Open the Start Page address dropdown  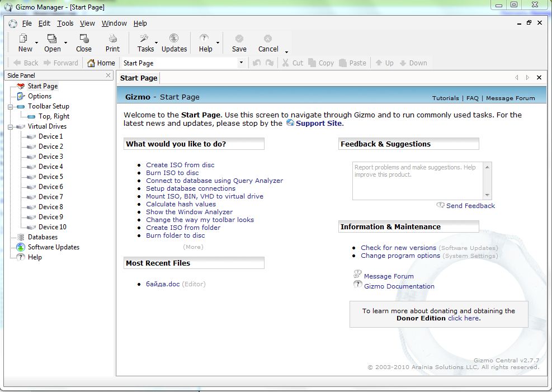coord(241,63)
